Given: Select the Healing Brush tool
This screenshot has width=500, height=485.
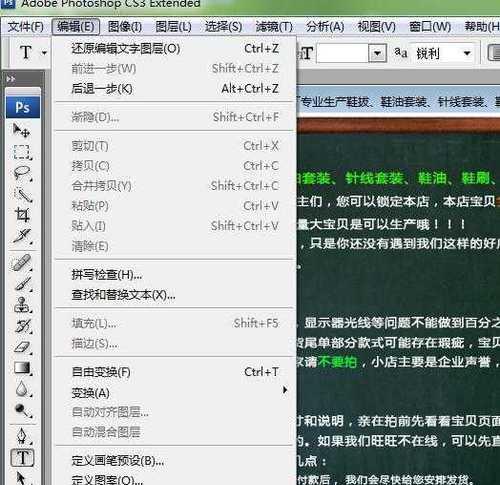Looking at the screenshot, I should coord(22,263).
